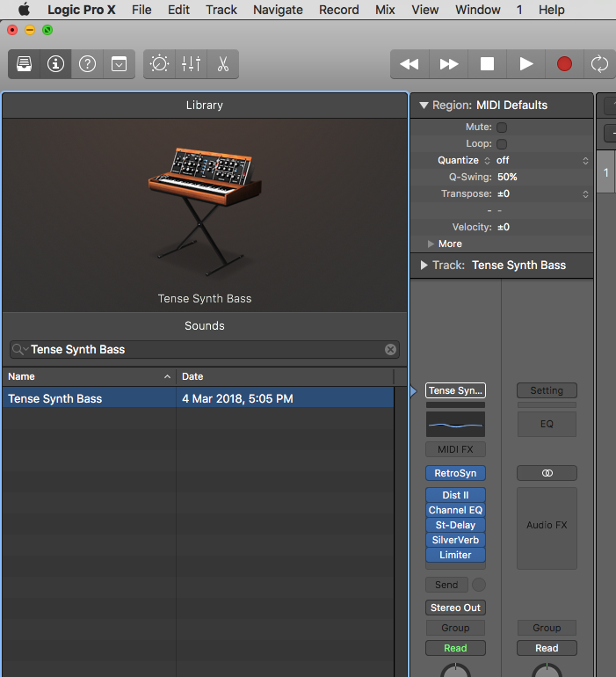Open the Limiter plug-in slot
This screenshot has height=677, width=616.
[455, 555]
